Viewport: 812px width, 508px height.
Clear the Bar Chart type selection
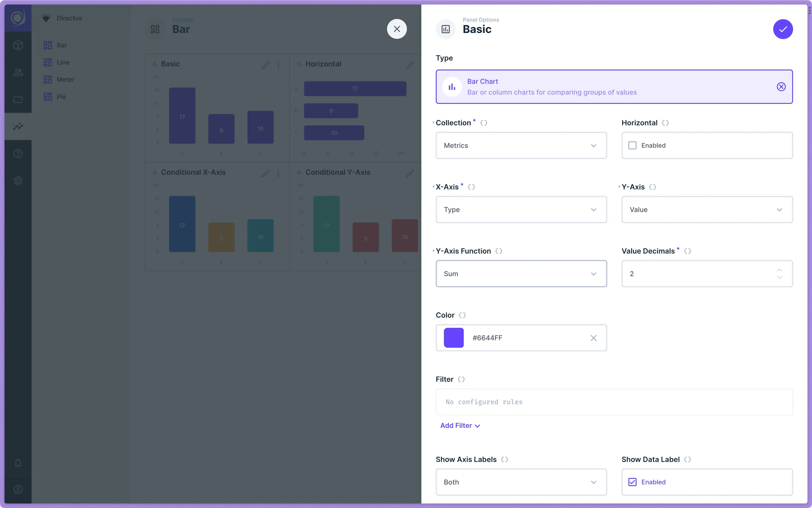781,87
